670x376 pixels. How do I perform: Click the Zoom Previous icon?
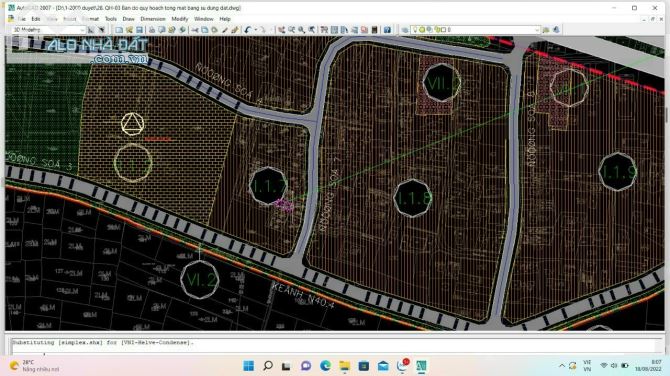coord(311,29)
